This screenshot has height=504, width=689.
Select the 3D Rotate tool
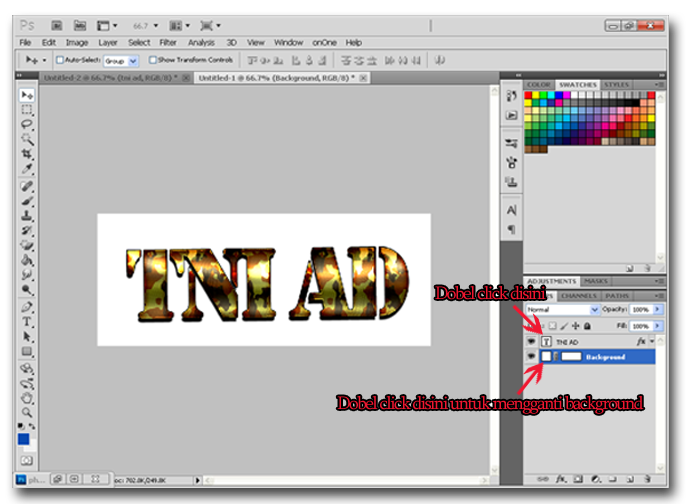pos(27,369)
